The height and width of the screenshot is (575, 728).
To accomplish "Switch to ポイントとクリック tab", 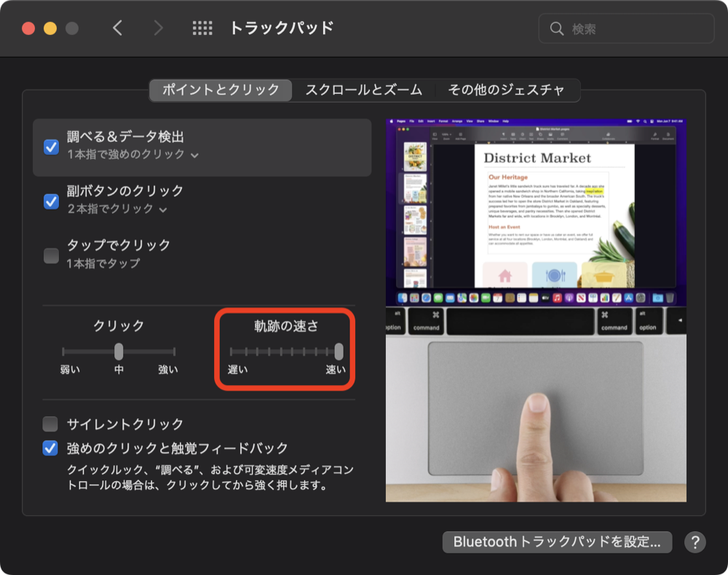I will coord(221,90).
